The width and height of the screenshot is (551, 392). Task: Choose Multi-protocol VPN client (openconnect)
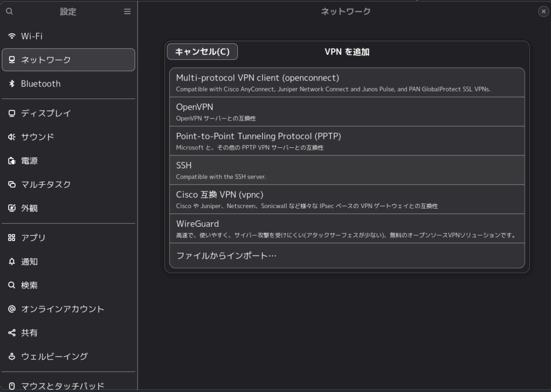347,83
